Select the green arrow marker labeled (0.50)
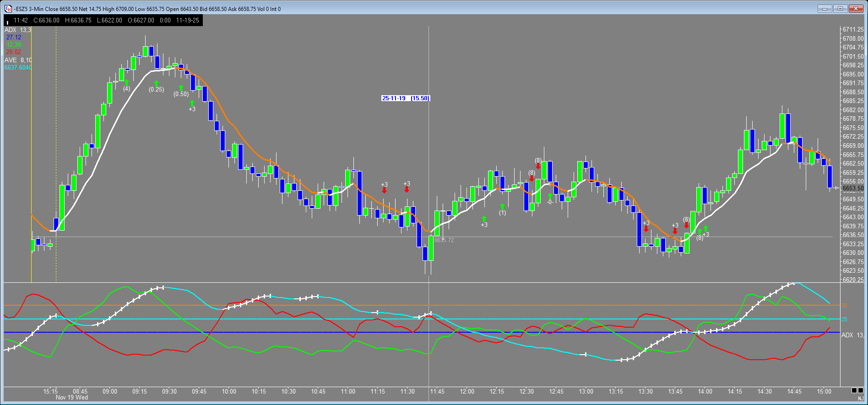Viewport: 868px width, 405px height. tap(181, 88)
